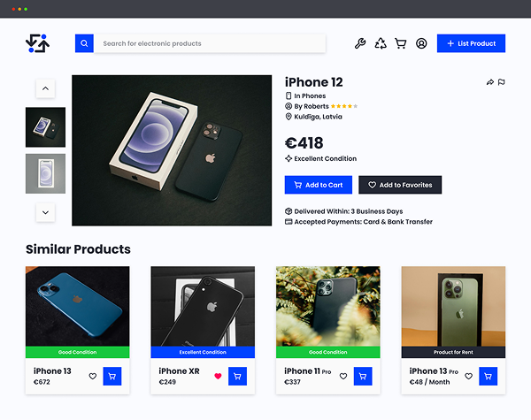The width and height of the screenshot is (531, 420).
Task: Toggle favorite heart on iPhone 13 €672
Action: 92,376
